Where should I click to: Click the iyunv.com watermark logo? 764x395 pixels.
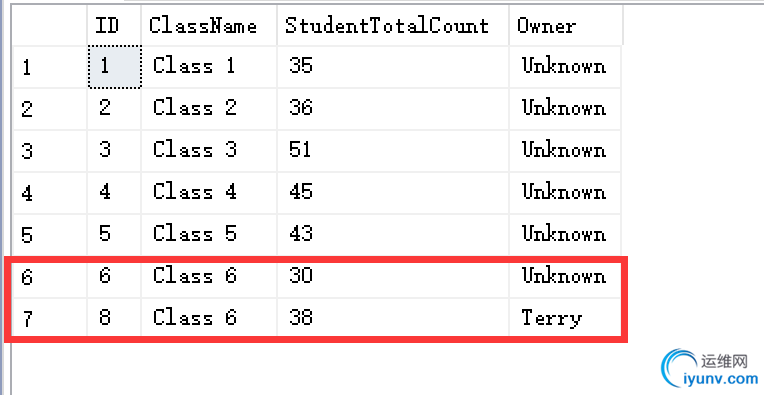point(709,369)
